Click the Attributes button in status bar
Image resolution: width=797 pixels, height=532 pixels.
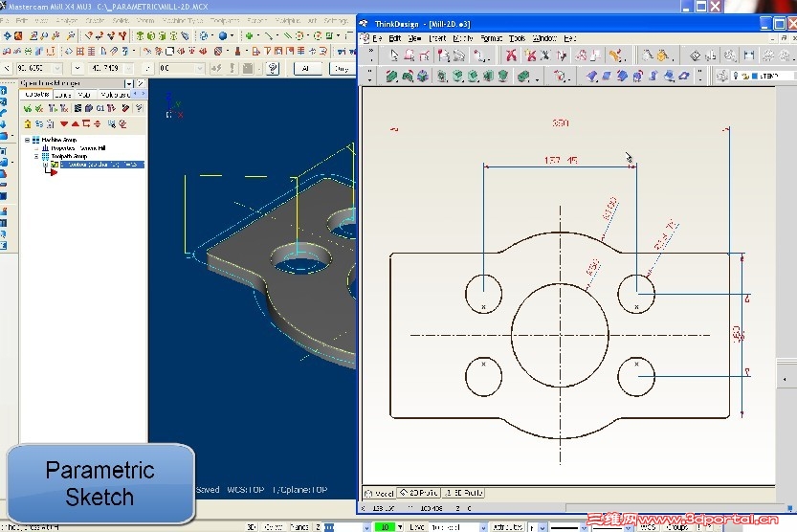(507, 528)
